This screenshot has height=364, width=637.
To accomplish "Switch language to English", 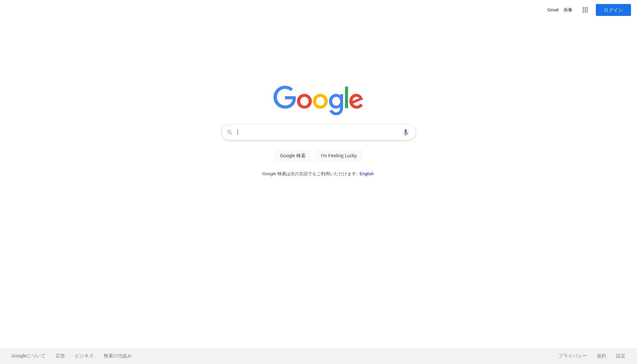I will 367,174.
